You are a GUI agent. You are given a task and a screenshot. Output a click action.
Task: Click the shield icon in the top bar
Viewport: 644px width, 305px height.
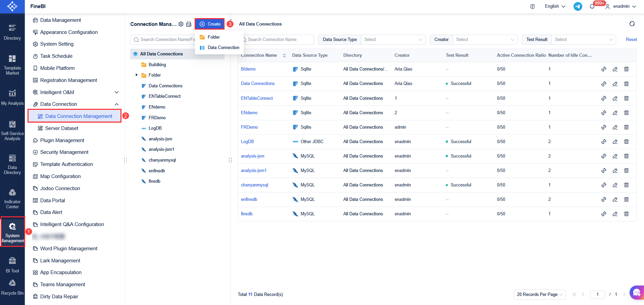click(x=533, y=6)
